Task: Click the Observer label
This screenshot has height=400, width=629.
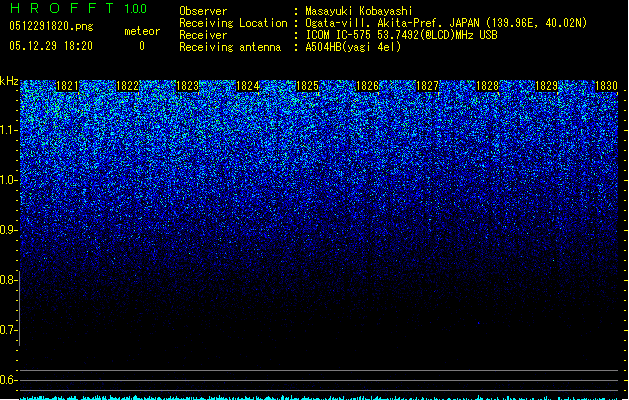Action: click(203, 11)
